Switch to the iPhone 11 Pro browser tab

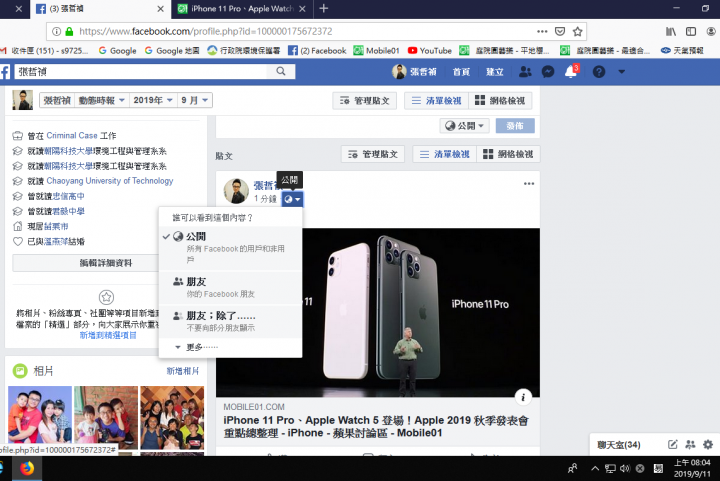coord(242,9)
